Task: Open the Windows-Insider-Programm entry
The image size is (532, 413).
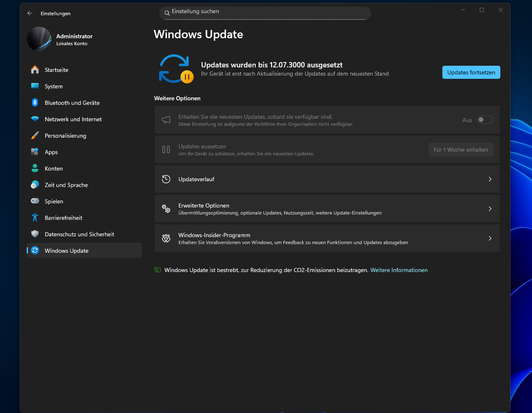Action: [327, 238]
